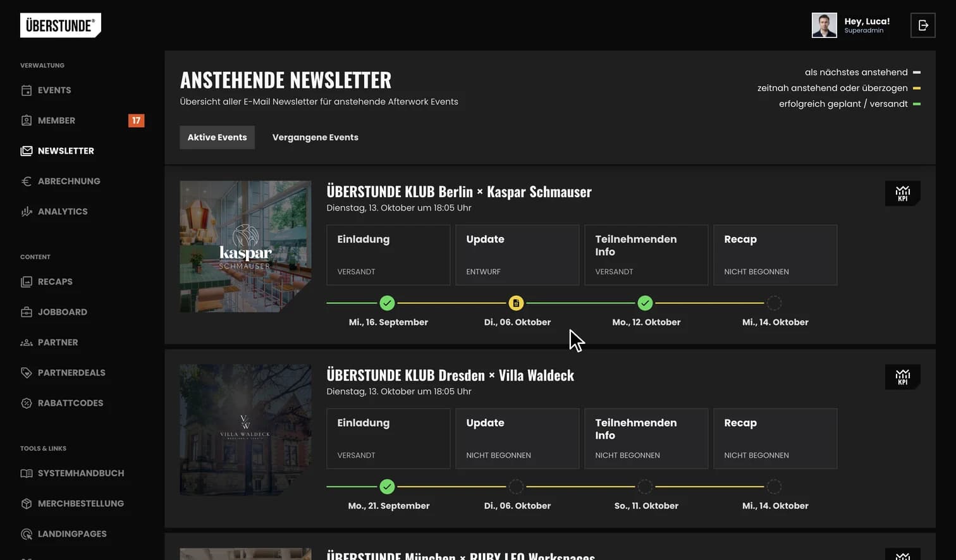Open the Analytics chart icon
The image size is (956, 560).
click(27, 212)
